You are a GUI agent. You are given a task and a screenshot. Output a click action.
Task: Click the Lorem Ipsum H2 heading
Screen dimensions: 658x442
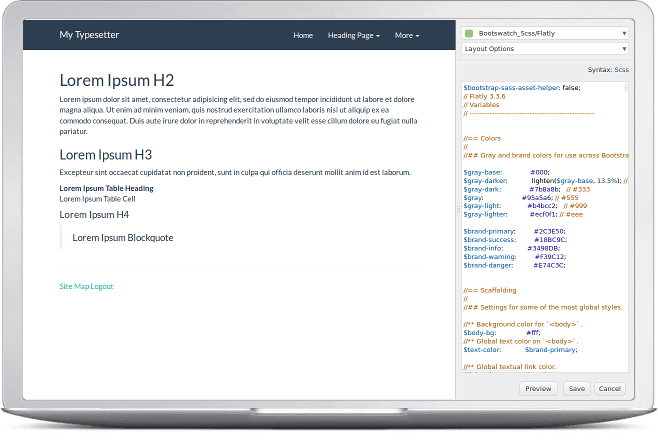(117, 80)
